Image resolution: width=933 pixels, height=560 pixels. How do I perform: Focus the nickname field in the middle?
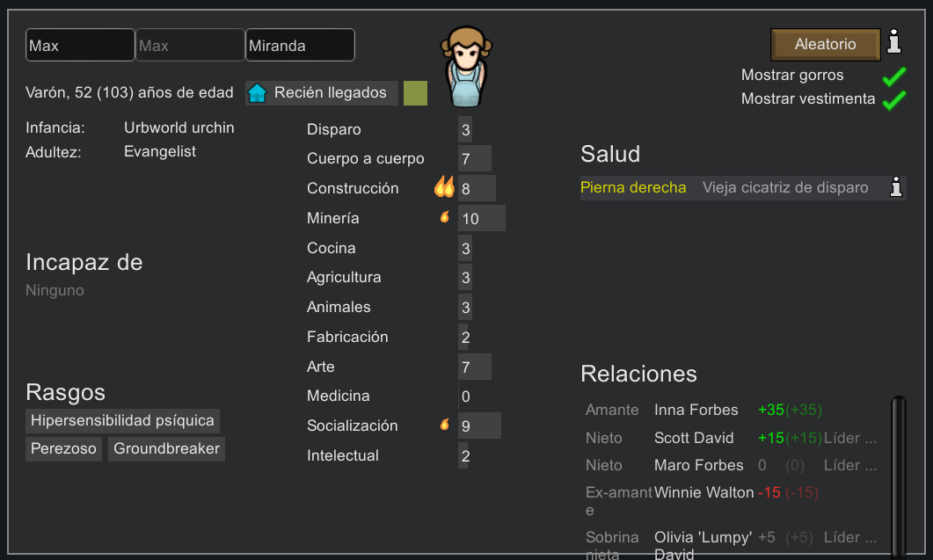pyautogui.click(x=190, y=46)
